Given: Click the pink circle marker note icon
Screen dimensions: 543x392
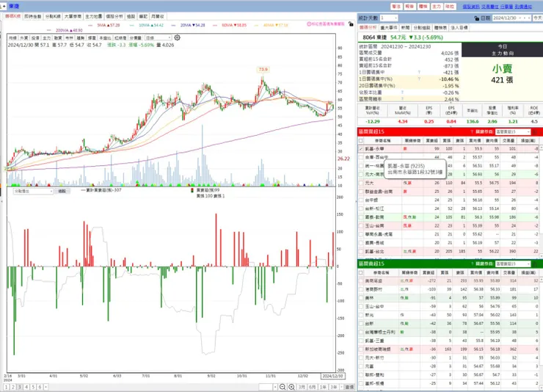Looking at the screenshot, I should coord(309,24).
